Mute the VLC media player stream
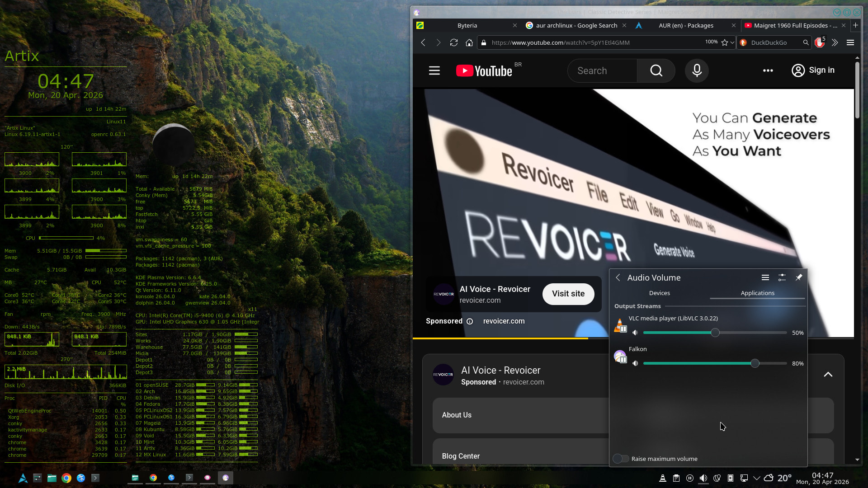Viewport: 868px width, 488px height. click(x=635, y=333)
